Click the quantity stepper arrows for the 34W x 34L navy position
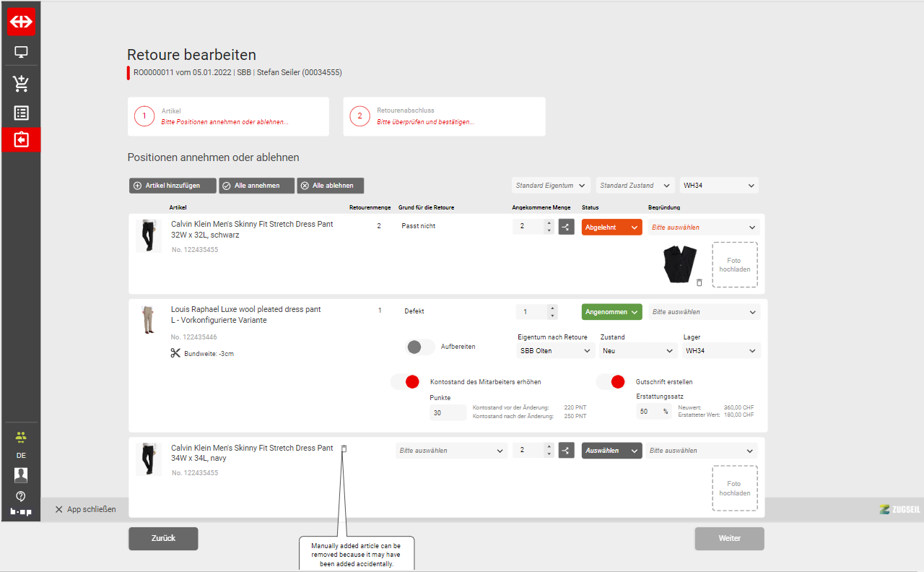 point(549,450)
